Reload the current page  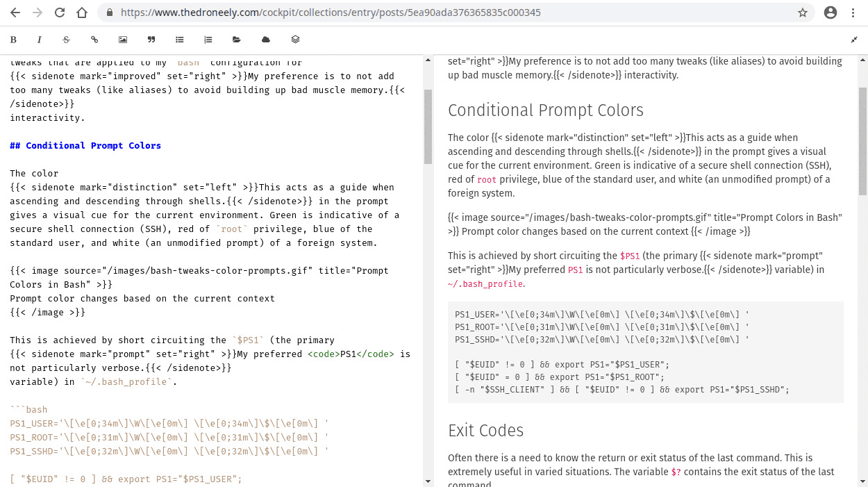pos(60,13)
